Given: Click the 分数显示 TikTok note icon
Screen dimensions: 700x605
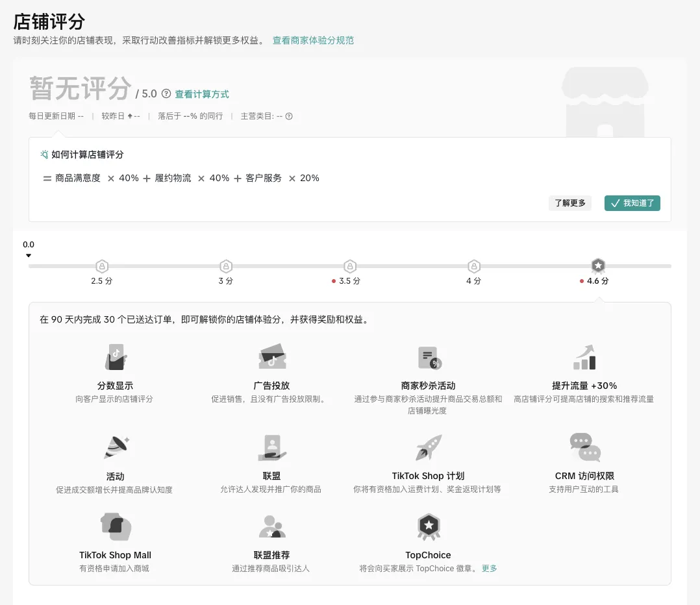Looking at the screenshot, I should (115, 356).
